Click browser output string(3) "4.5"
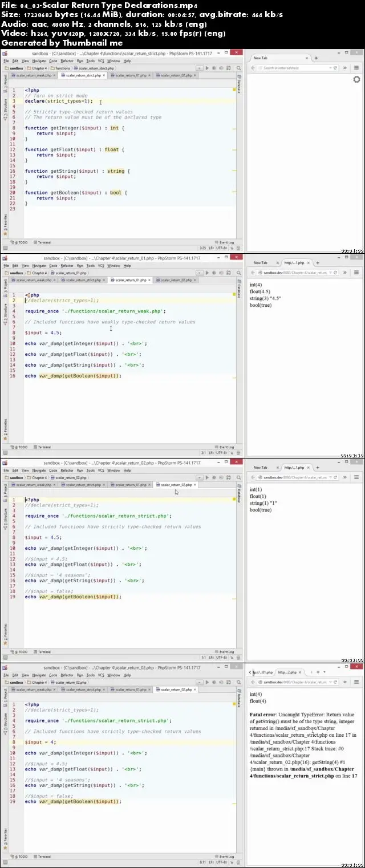The image size is (365, 868). pos(265,298)
